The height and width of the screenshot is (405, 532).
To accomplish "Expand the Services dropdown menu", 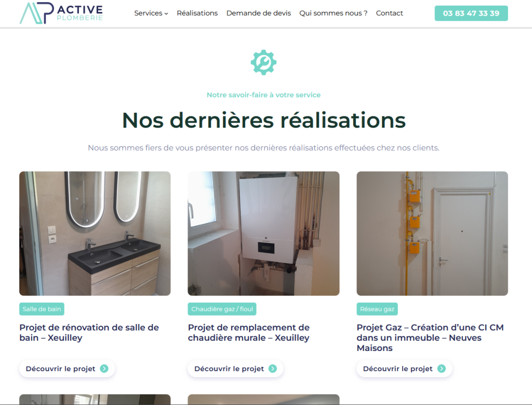I will [x=151, y=13].
